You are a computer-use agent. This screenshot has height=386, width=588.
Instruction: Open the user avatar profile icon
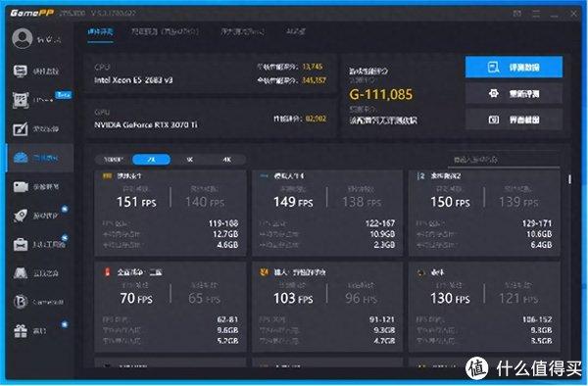point(23,38)
